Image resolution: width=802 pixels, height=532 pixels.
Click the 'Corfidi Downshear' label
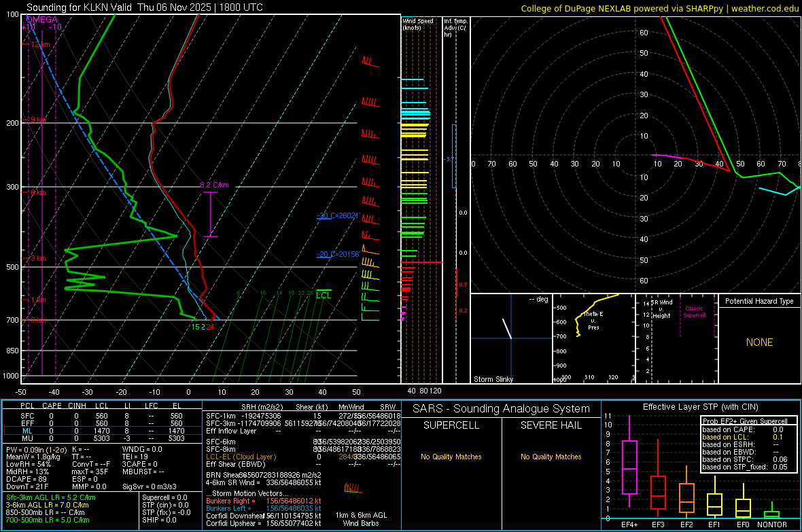236,516
